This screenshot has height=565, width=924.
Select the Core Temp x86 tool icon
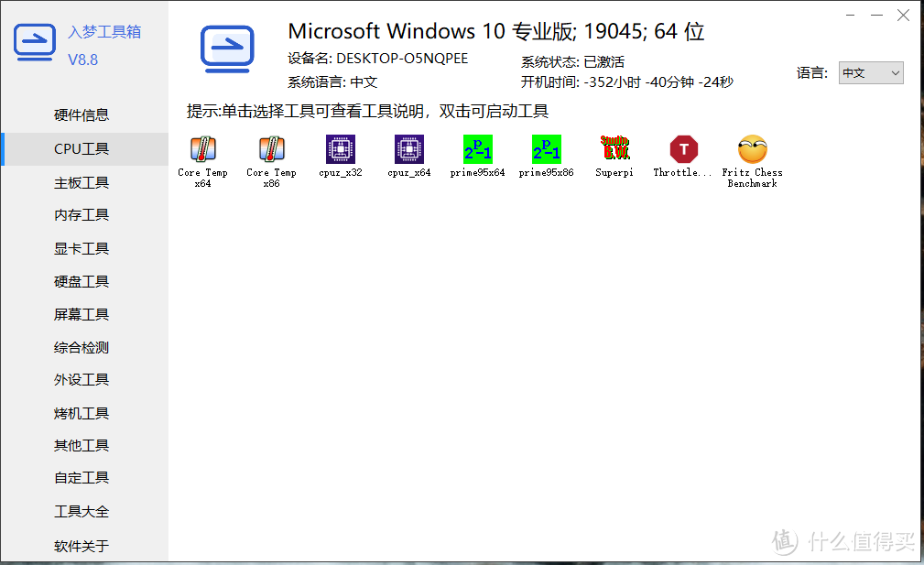[x=272, y=149]
